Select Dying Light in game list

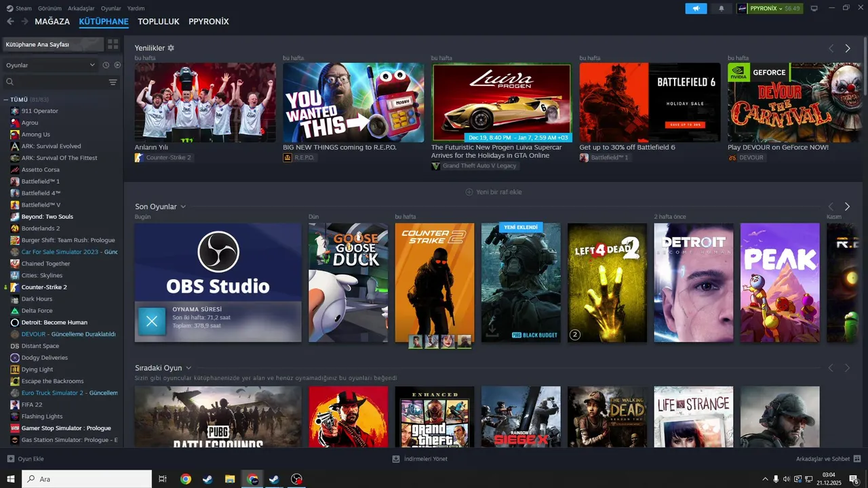(x=37, y=369)
